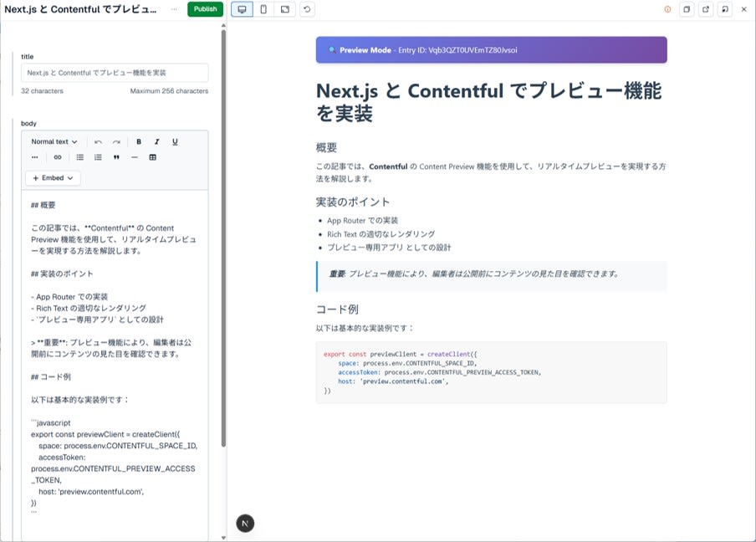Insert a numbered list
Screen dimensions: 756x542
(x=98, y=157)
